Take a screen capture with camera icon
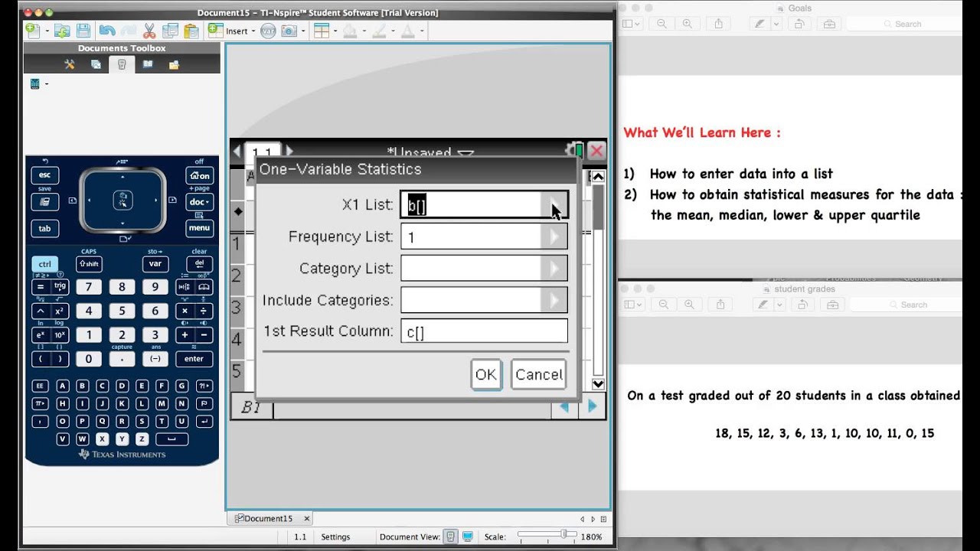Image resolution: width=980 pixels, height=551 pixels. (x=289, y=31)
